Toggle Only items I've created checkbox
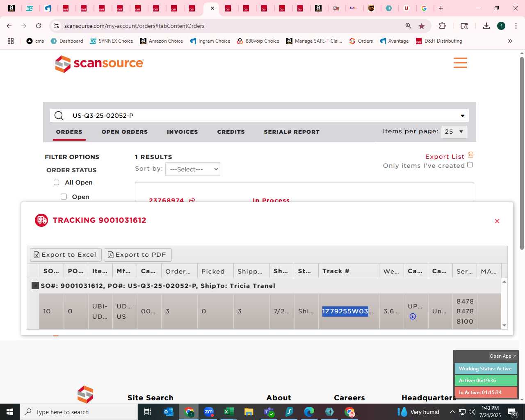Viewport: 525px width, 420px height. (x=470, y=165)
